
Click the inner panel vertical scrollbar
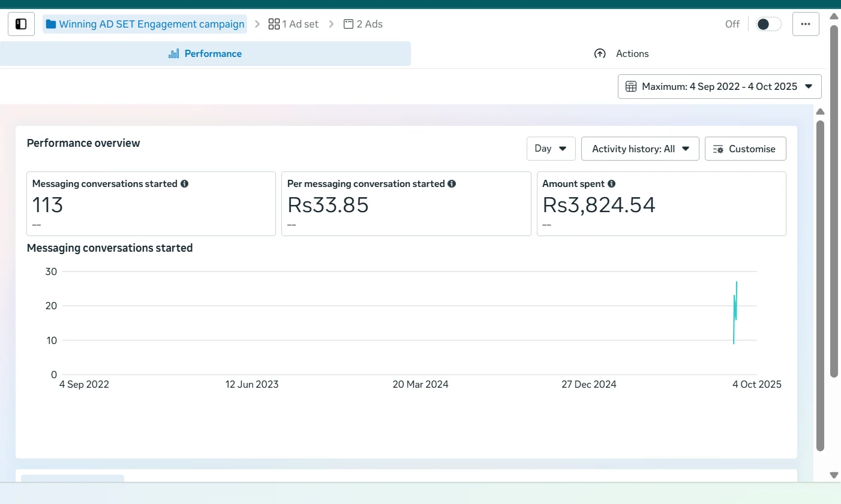click(x=820, y=285)
